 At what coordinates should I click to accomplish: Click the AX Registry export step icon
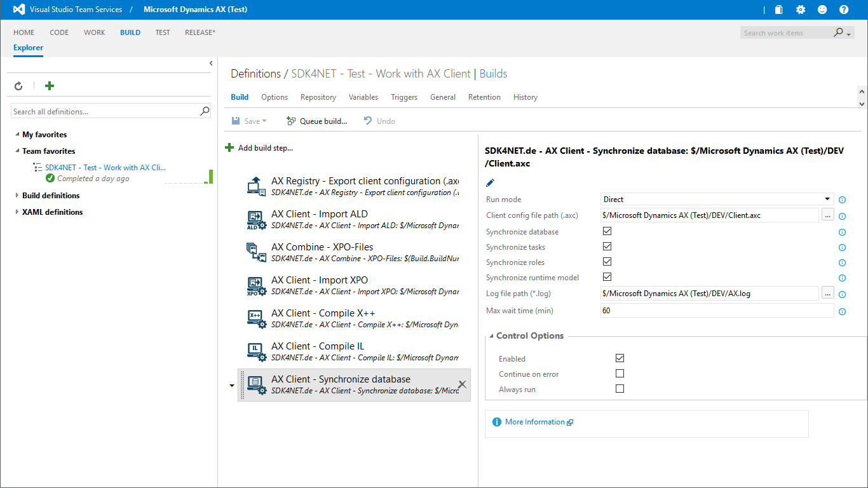pyautogui.click(x=256, y=186)
